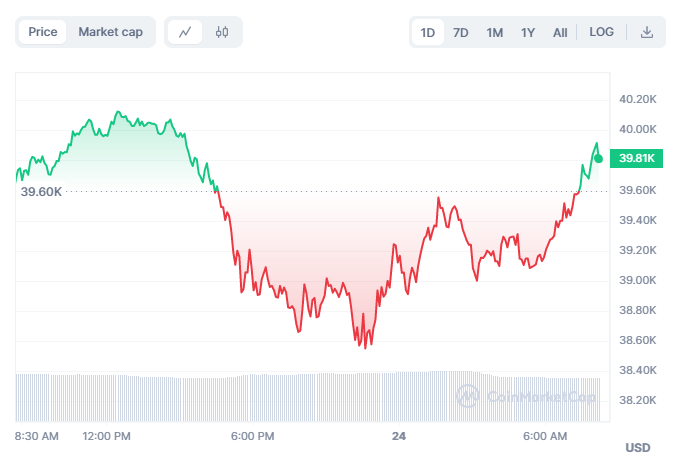Select the Market cap tab

[110, 32]
